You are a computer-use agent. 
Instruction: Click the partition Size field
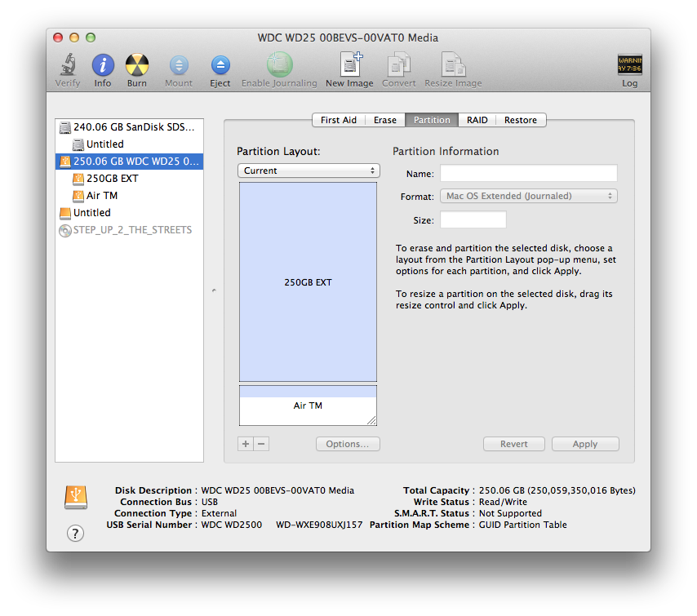pos(473,220)
